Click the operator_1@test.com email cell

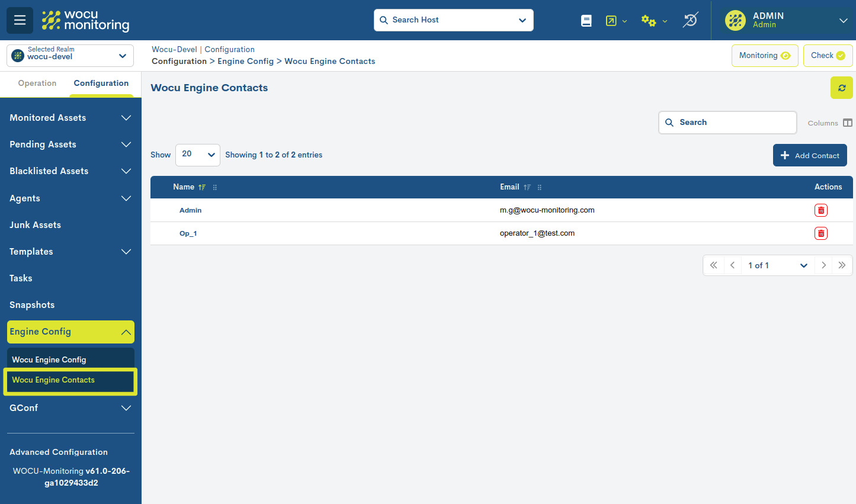tap(537, 233)
